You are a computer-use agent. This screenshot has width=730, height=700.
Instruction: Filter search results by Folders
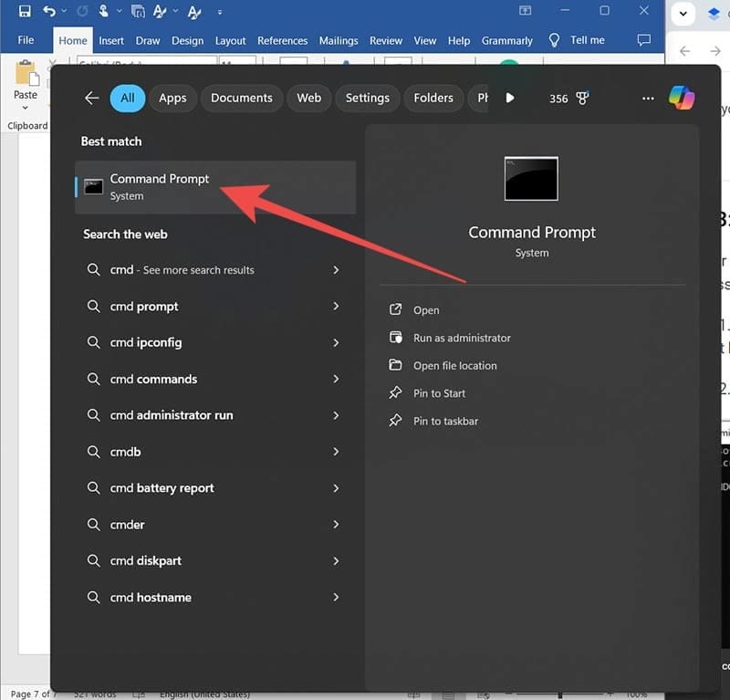pyautogui.click(x=433, y=98)
